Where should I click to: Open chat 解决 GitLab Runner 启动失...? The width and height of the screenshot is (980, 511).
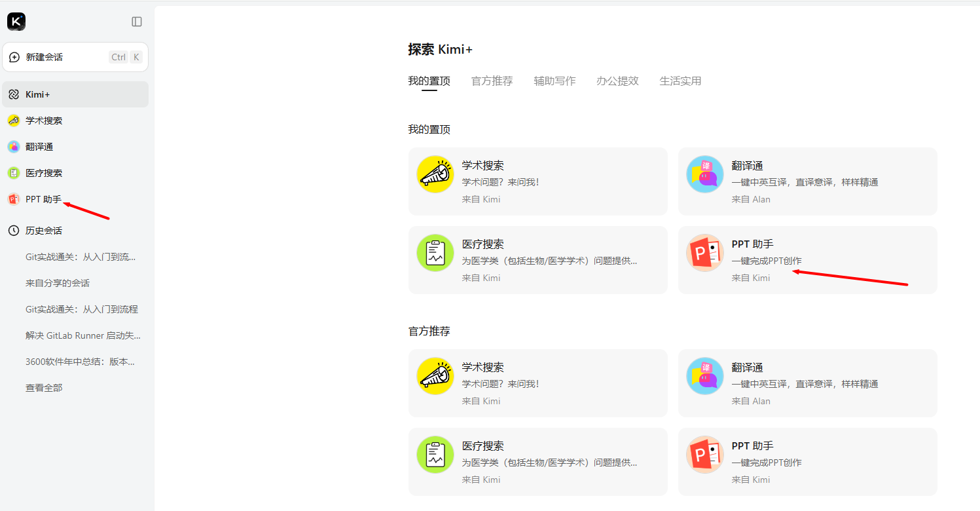click(x=83, y=335)
